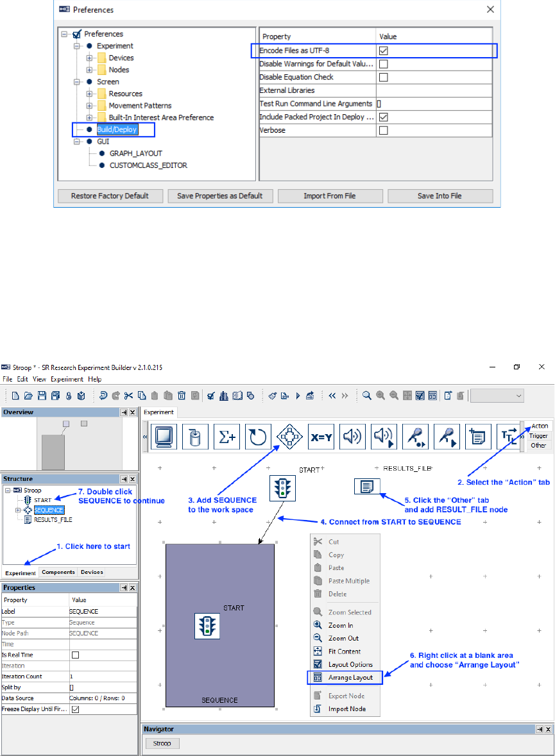Click the Undo toolbar icon
The width and height of the screenshot is (555, 756).
coord(103,396)
